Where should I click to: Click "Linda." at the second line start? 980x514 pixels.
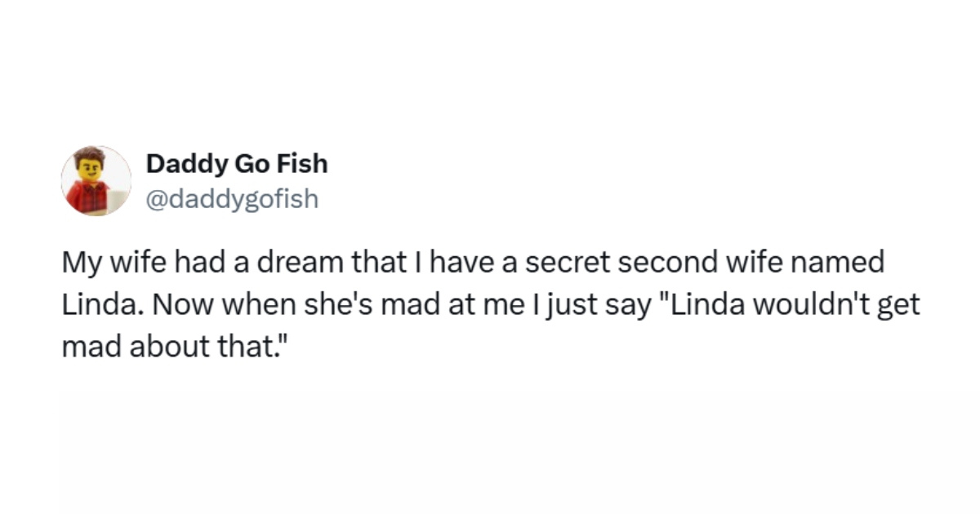click(x=96, y=305)
